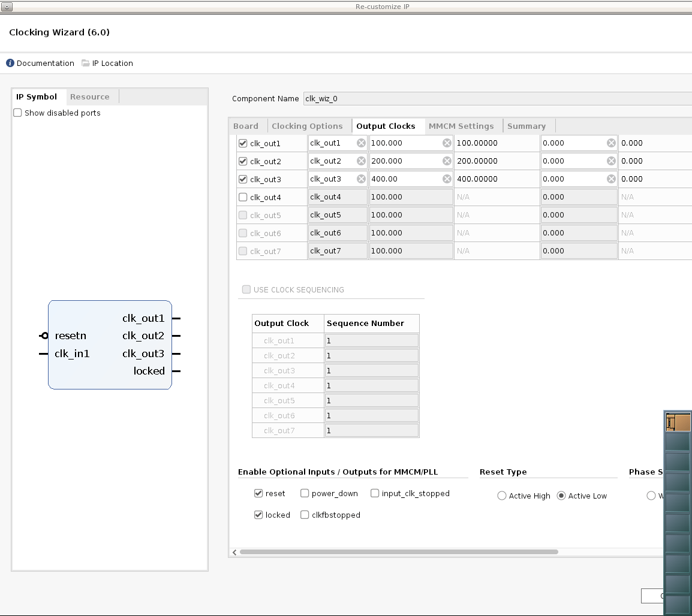Clear the clk_out3 port name field
The image size is (692, 616).
(x=360, y=179)
